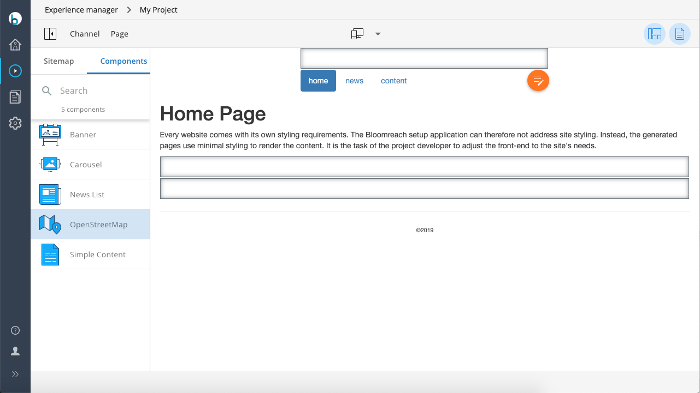This screenshot has height=393, width=700.
Task: Click the component Search field
Action: pos(91,91)
